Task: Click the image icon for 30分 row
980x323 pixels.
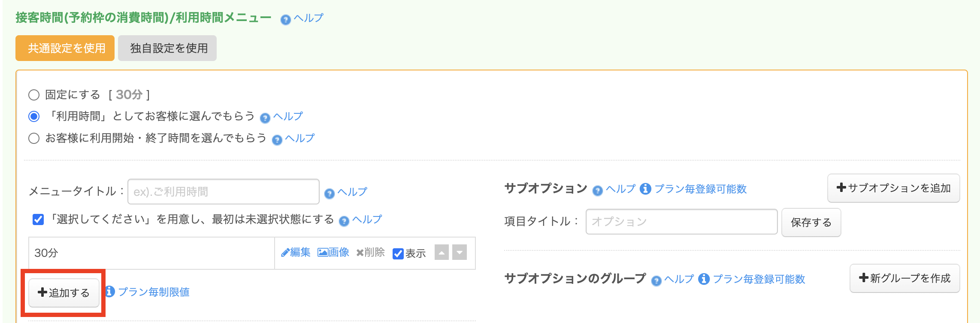Action: (x=323, y=253)
